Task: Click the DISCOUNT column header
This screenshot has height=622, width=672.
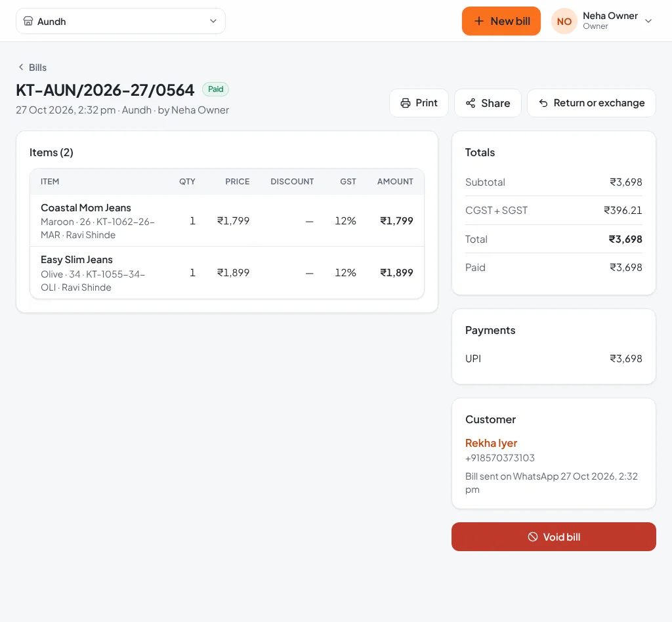Action: click(x=292, y=182)
